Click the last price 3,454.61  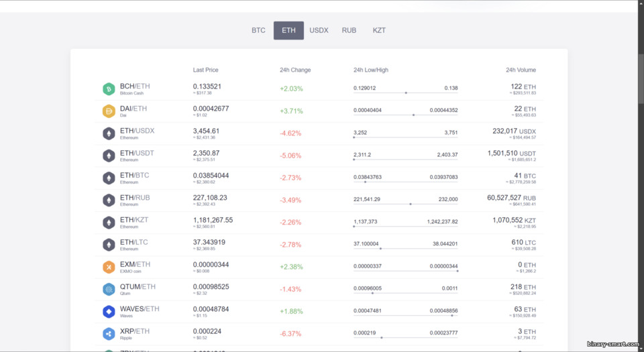tap(206, 131)
